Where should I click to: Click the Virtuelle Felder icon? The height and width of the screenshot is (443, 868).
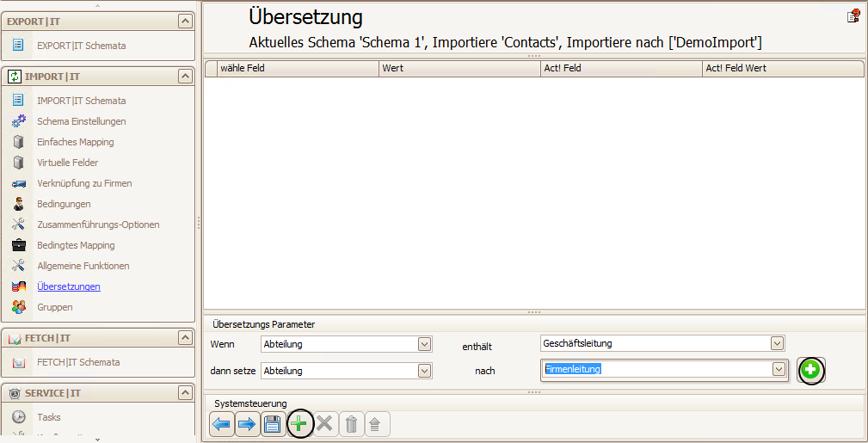[19, 163]
